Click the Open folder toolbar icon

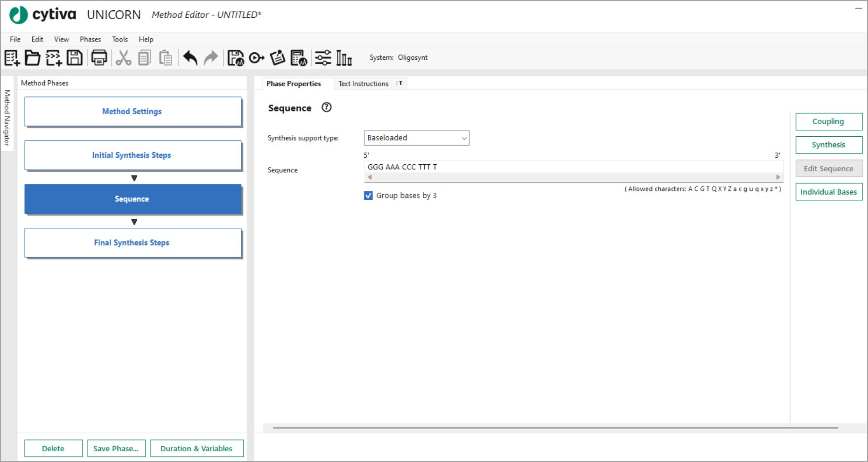click(x=32, y=58)
